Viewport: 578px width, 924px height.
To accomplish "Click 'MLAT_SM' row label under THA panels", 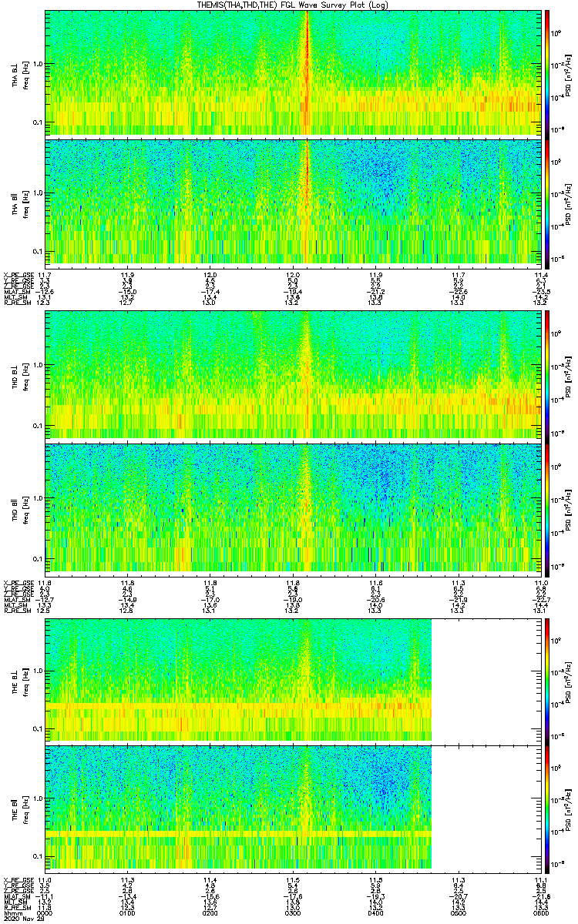I will pos(16,292).
